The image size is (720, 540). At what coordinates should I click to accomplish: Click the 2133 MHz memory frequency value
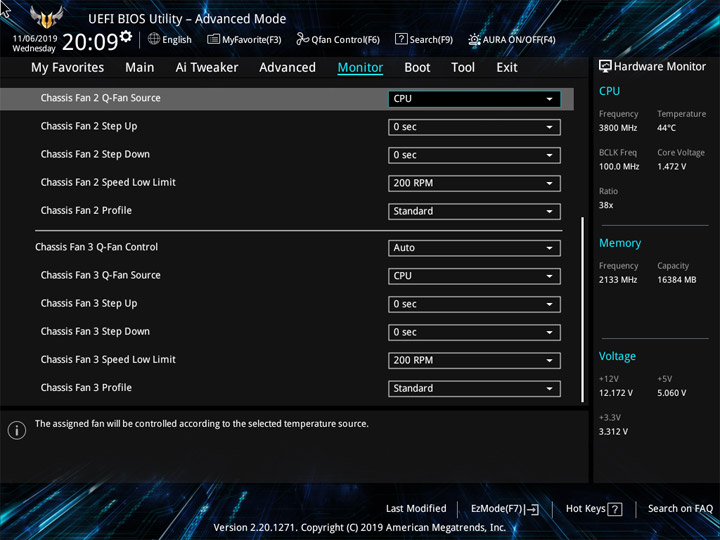pos(618,280)
